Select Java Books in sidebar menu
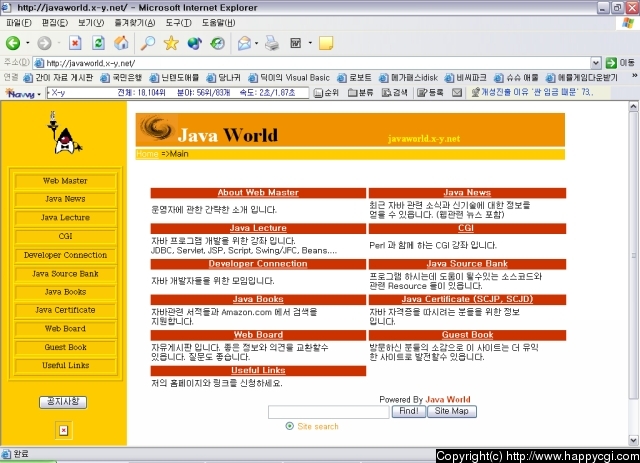The width and height of the screenshot is (640, 463). click(x=65, y=292)
